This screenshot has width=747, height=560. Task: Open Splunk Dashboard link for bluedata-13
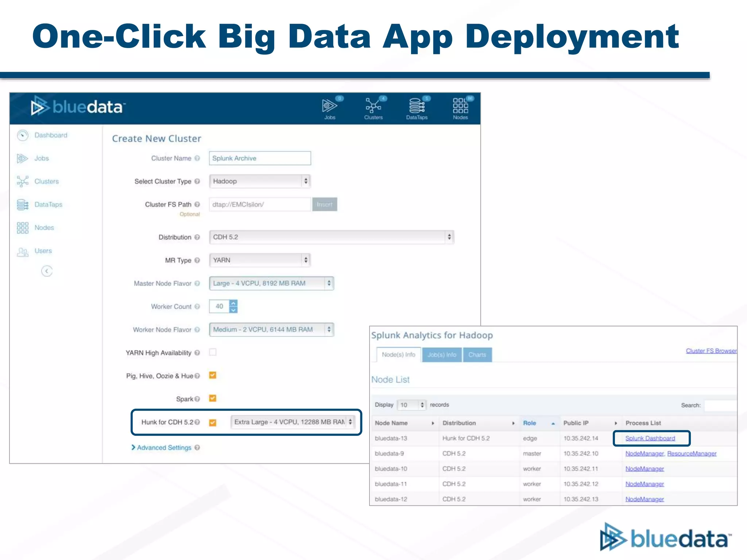650,438
